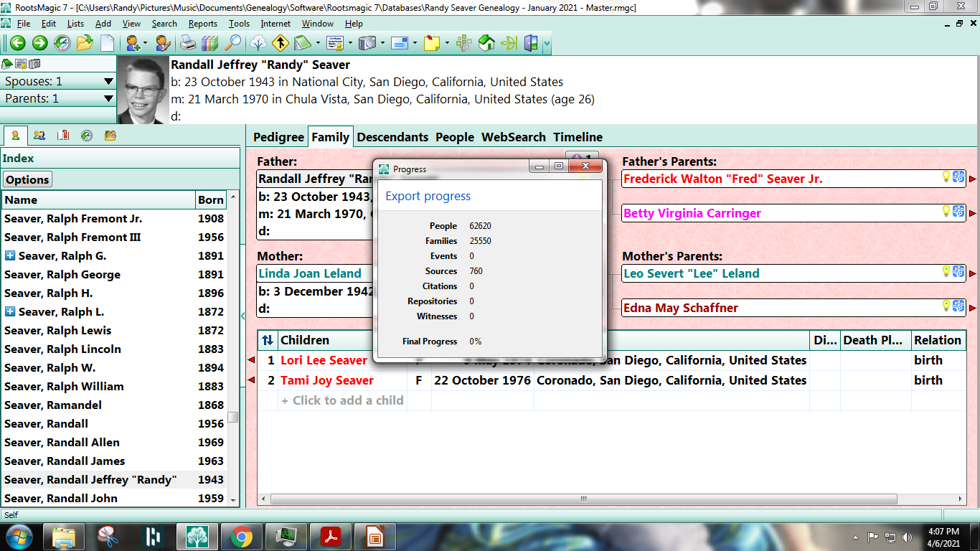The width and height of the screenshot is (980, 551).
Task: Select the groups folder sidebar icon
Action: click(110, 136)
